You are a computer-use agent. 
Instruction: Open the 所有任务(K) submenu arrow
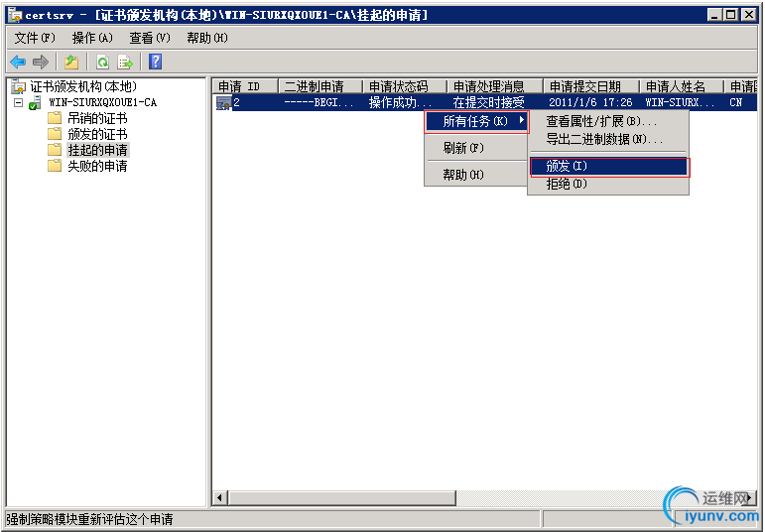[522, 120]
